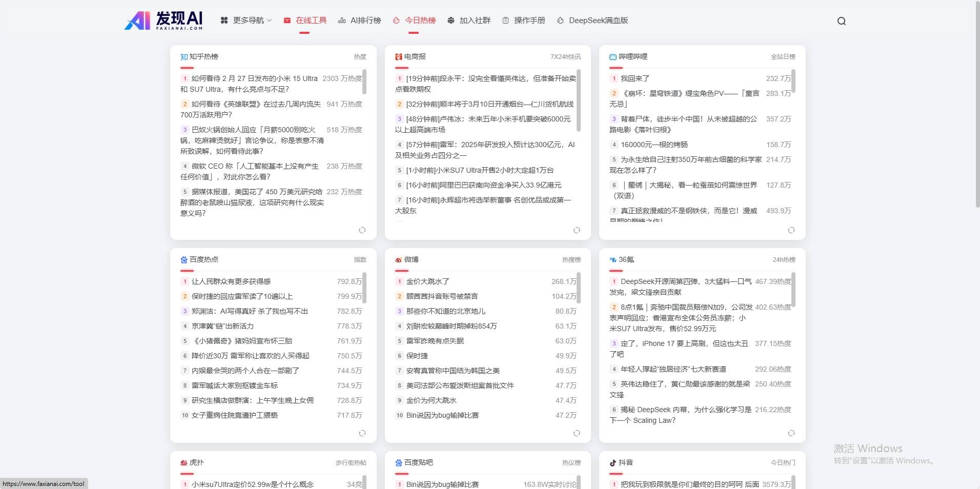Click the icon beside DeepSeek满血版
The image size is (980, 489).
(560, 21)
